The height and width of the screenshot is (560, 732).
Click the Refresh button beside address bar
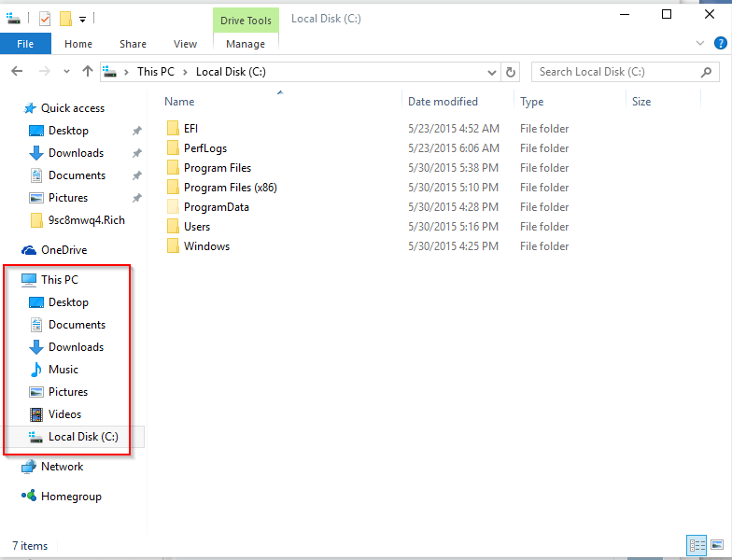click(511, 72)
